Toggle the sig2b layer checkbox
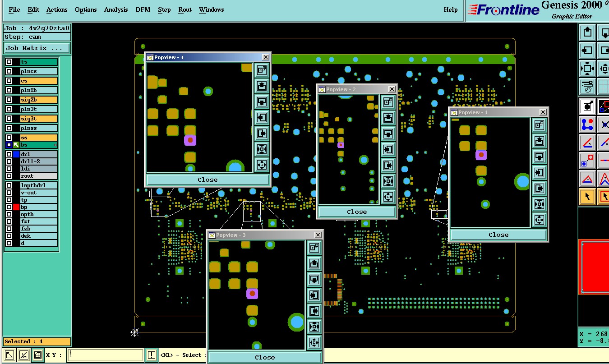Viewport: 609px width, 364px height. point(9,100)
